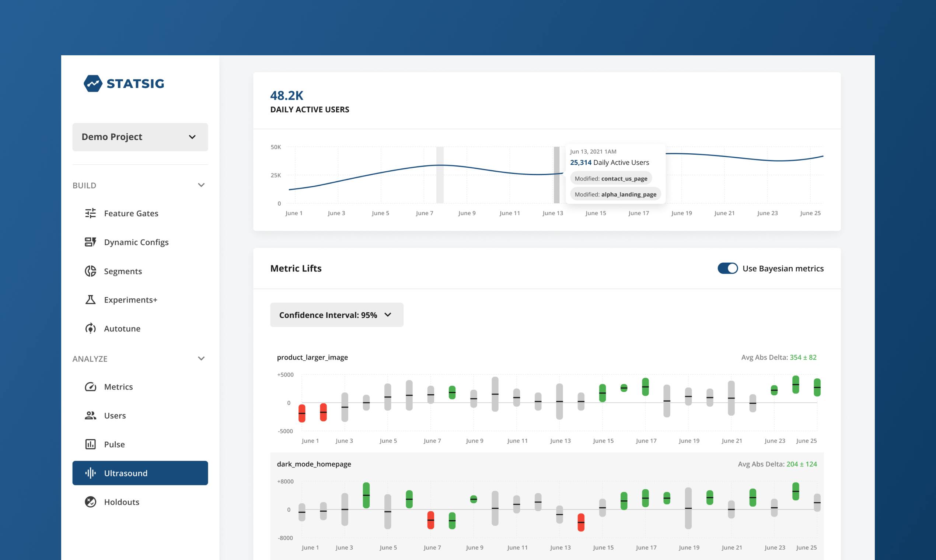Viewport: 936px width, 560px height.
Task: Click the Pulse chart icon
Action: (x=90, y=444)
